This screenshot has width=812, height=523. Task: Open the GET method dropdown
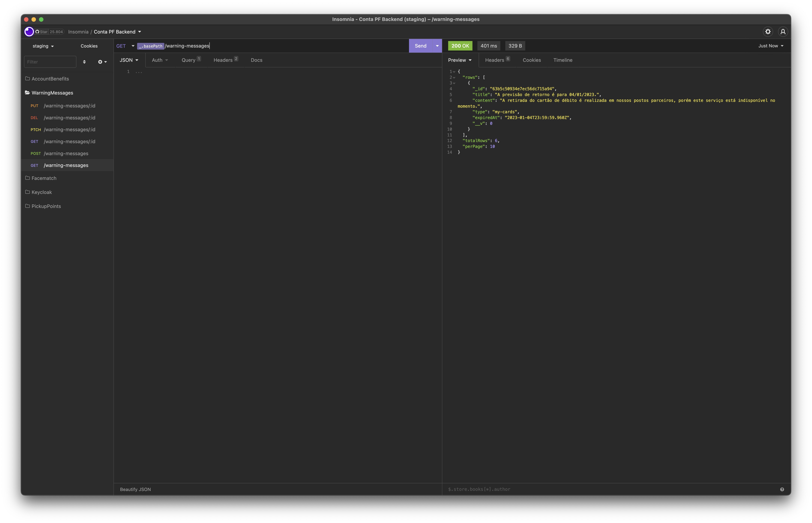pyautogui.click(x=125, y=46)
